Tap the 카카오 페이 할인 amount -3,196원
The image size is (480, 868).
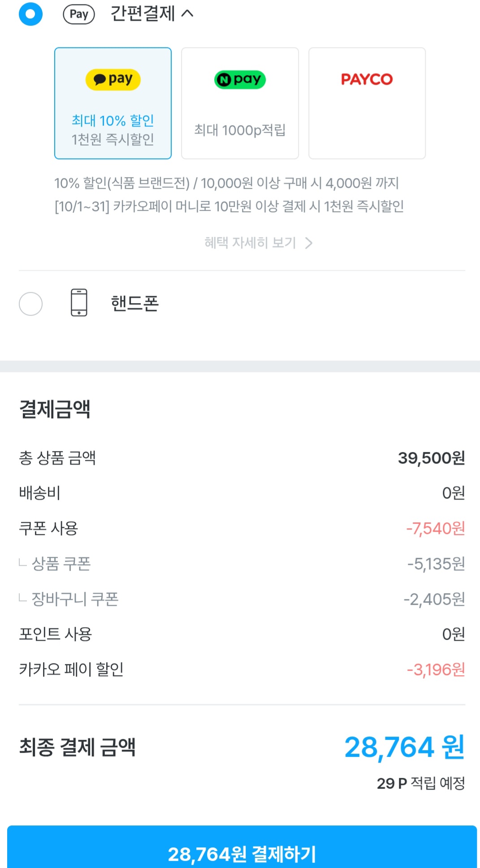pyautogui.click(x=436, y=670)
